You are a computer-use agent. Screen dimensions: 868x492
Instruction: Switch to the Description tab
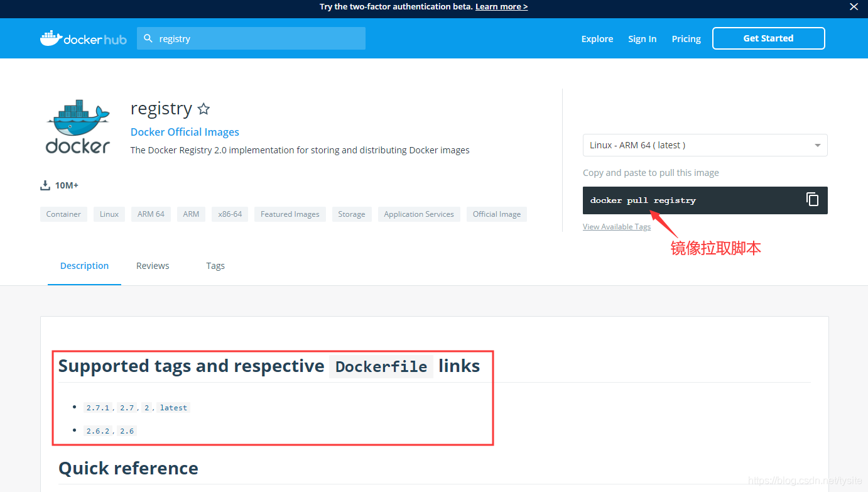84,266
